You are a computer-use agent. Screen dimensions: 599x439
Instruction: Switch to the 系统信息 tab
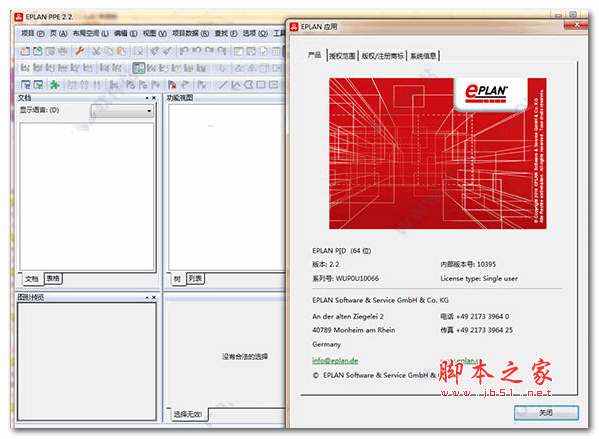[423, 56]
